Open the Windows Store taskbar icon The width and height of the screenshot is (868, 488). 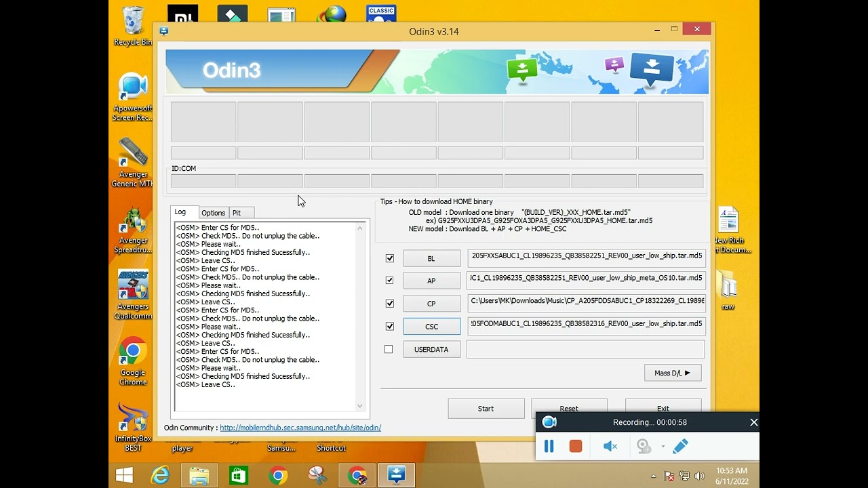pyautogui.click(x=239, y=475)
